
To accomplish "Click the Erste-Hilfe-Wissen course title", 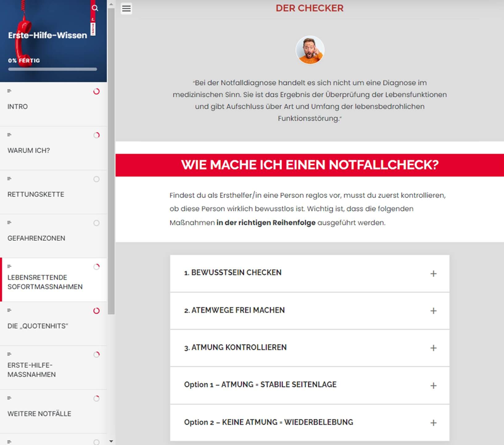I will (48, 36).
